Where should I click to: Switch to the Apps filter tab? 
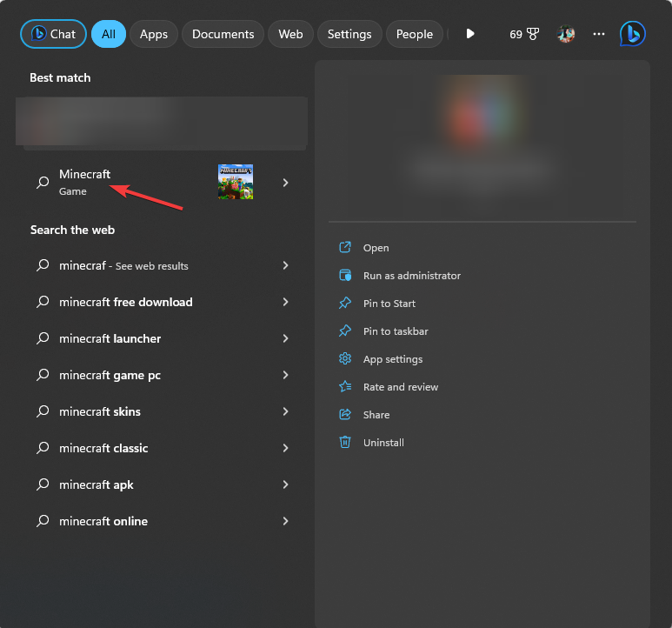(x=153, y=34)
